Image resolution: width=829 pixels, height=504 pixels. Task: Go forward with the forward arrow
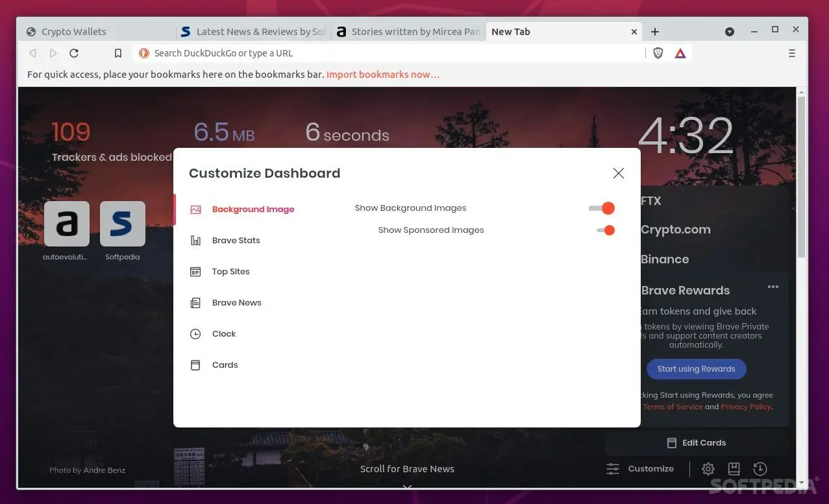coord(53,53)
